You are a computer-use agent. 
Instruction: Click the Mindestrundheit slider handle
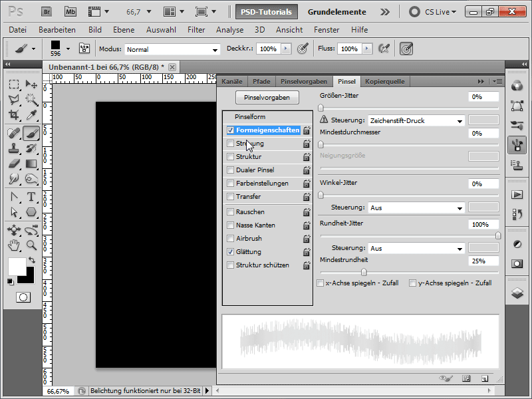click(x=364, y=272)
